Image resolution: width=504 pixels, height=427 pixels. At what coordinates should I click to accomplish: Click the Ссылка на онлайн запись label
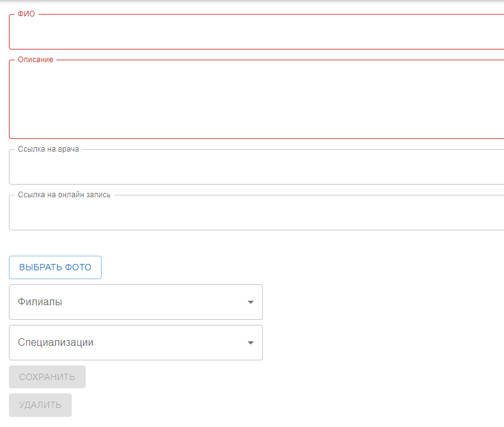(64, 195)
